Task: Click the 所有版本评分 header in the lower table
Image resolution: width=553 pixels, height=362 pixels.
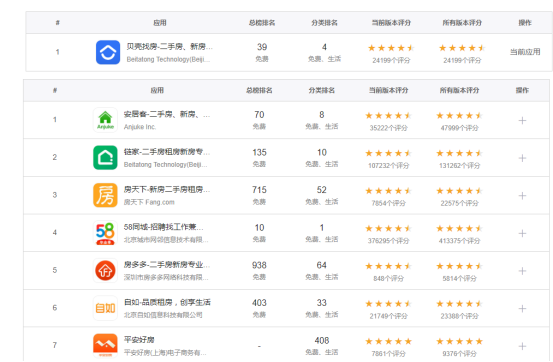Action: click(x=460, y=90)
